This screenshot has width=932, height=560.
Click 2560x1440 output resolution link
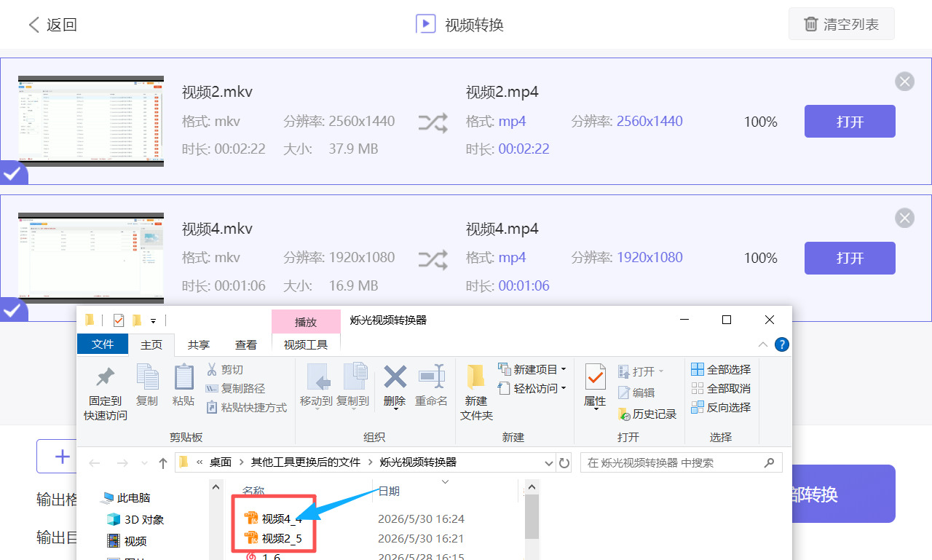(649, 122)
